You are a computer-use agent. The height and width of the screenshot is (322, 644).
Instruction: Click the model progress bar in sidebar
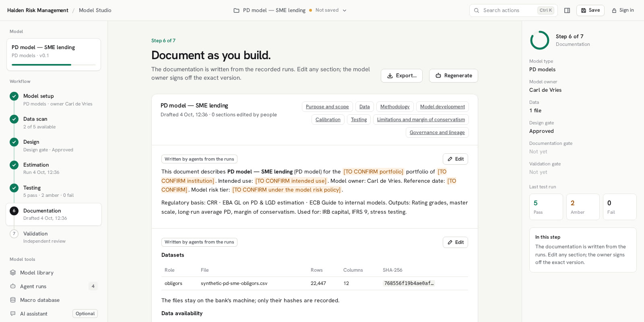(54, 65)
